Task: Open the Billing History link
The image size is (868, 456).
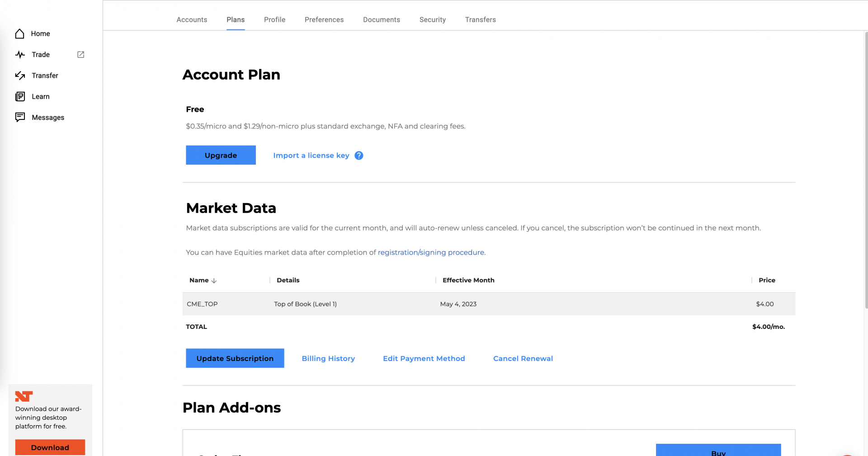Action: (x=328, y=359)
